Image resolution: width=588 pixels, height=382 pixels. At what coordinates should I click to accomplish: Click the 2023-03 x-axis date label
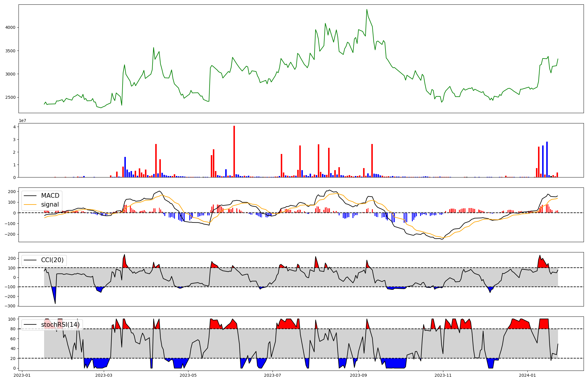pos(104,375)
